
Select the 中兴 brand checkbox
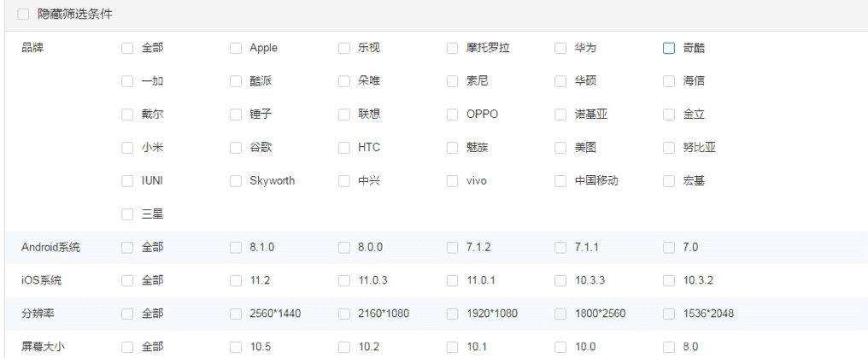[x=344, y=181]
